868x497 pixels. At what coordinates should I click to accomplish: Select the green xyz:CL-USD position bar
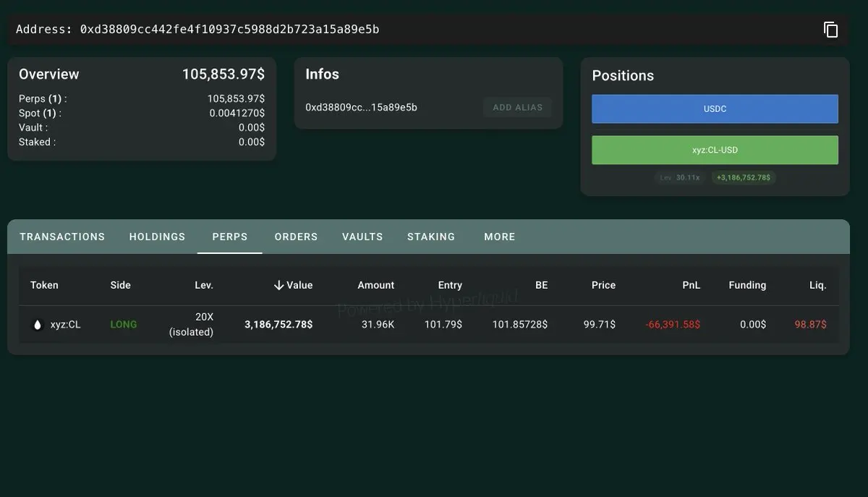point(715,150)
